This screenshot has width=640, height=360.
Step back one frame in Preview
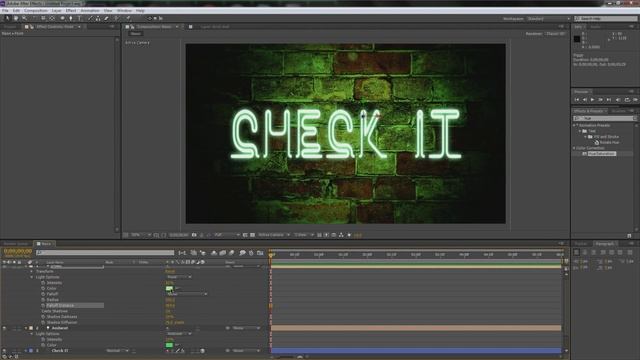[584, 100]
